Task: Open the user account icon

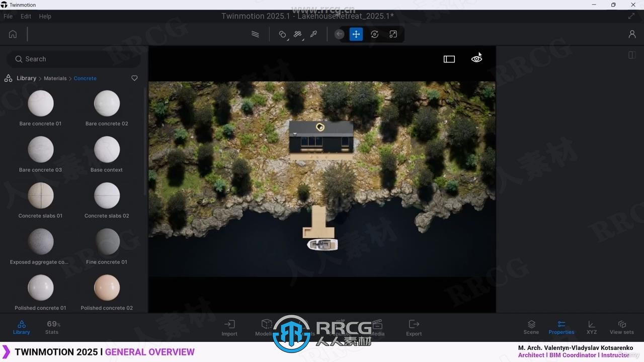Action: pos(632,34)
